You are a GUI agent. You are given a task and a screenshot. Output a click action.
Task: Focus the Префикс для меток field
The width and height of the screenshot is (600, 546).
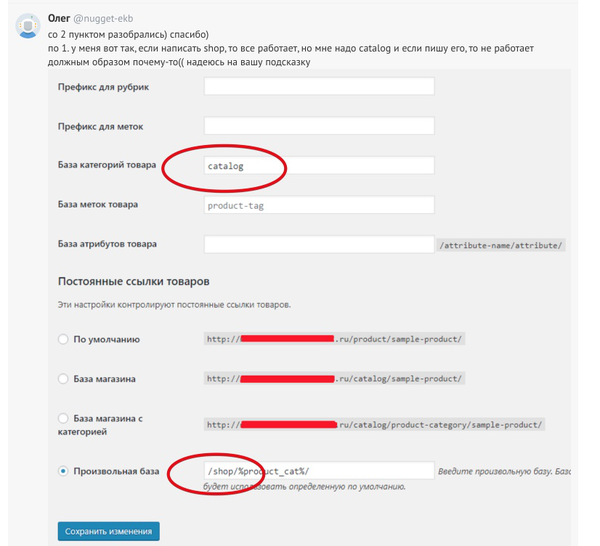point(319,126)
